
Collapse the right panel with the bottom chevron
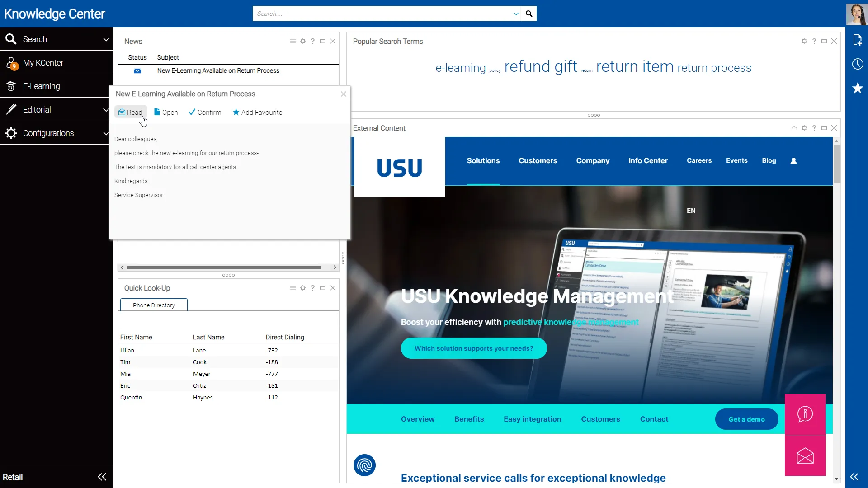click(x=854, y=477)
